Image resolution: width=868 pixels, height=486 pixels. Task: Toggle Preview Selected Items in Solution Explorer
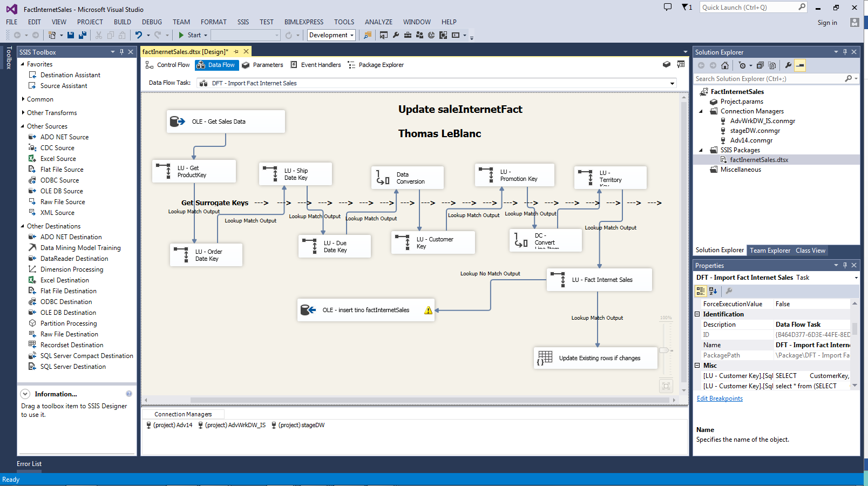[x=800, y=65]
